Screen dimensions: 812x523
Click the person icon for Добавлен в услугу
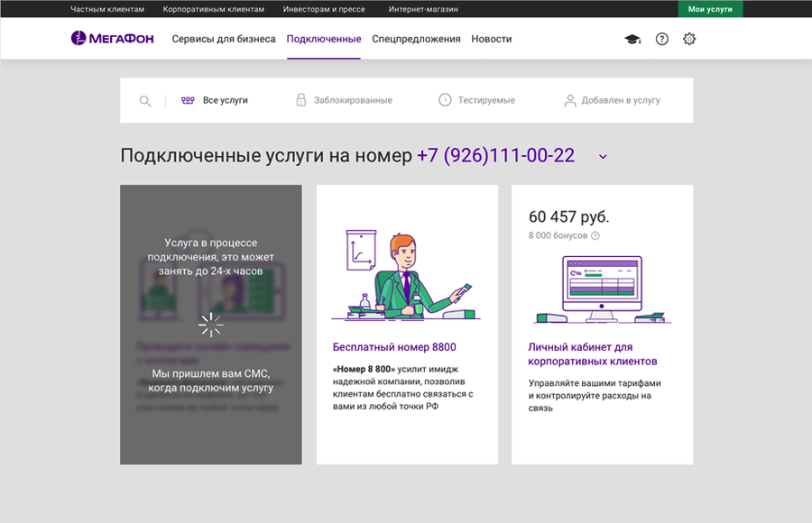tap(568, 100)
